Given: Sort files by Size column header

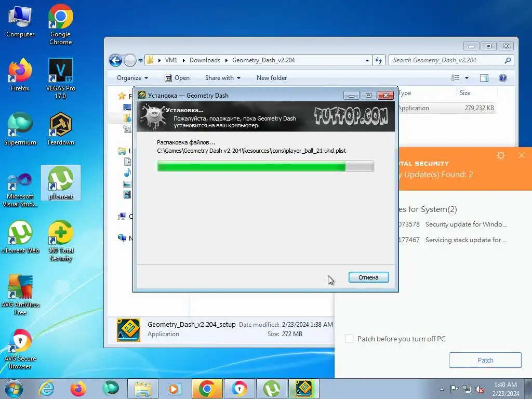Looking at the screenshot, I should 477,93.
